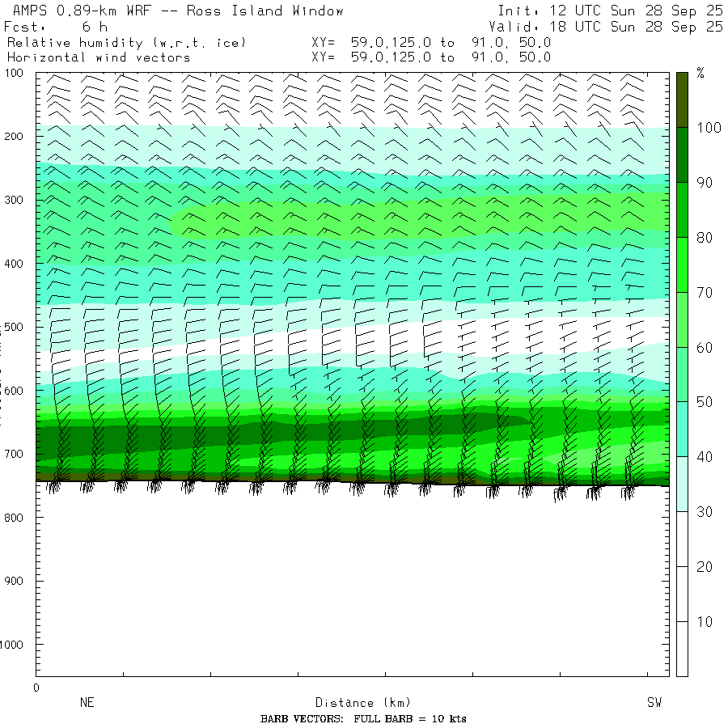Image resolution: width=728 pixels, height=728 pixels.
Task: Click the colorbar label '20'
Action: click(x=705, y=567)
